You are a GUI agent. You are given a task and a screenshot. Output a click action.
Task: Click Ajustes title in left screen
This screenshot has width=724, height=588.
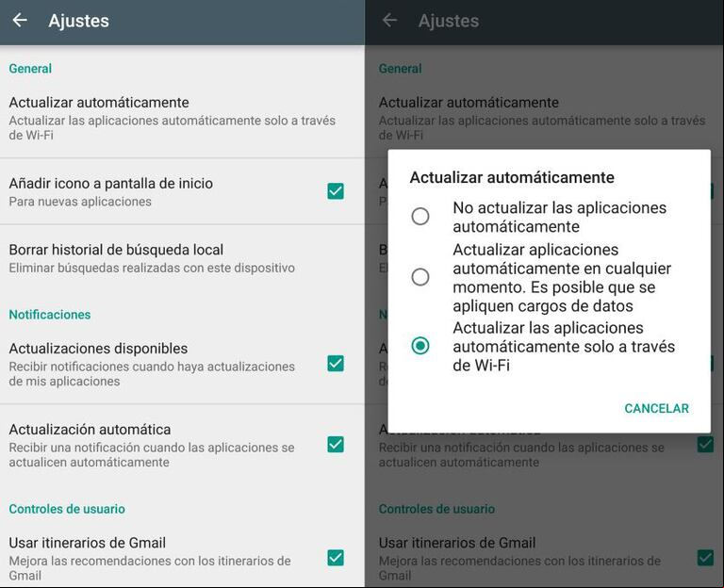click(x=79, y=21)
